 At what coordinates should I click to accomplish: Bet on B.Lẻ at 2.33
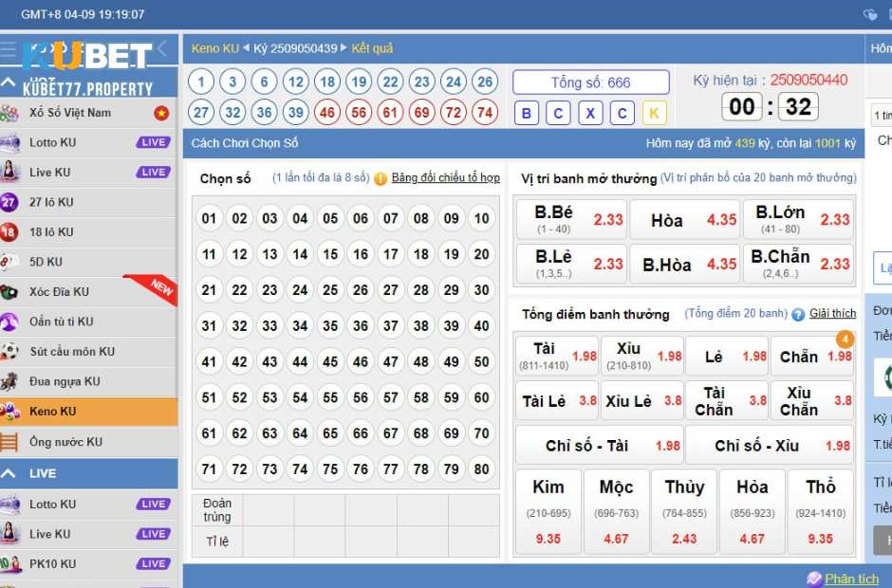(x=571, y=264)
